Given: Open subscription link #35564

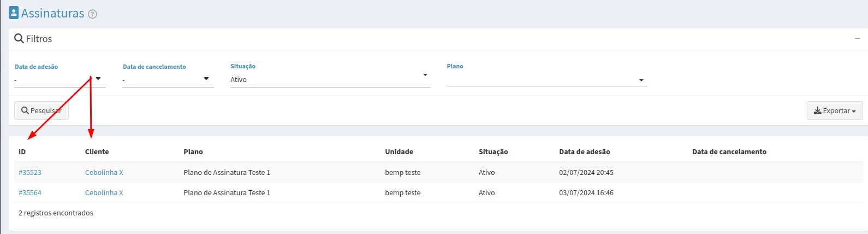Looking at the screenshot, I should [x=30, y=192].
